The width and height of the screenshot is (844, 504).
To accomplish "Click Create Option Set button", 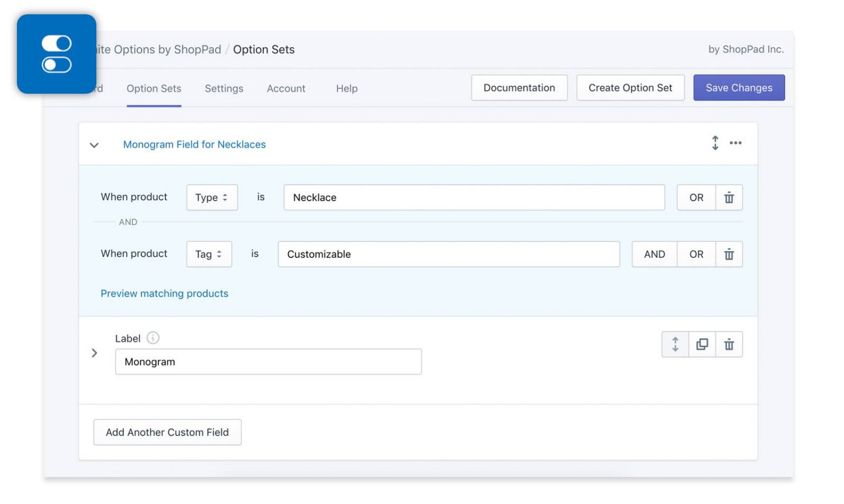I will point(630,88).
